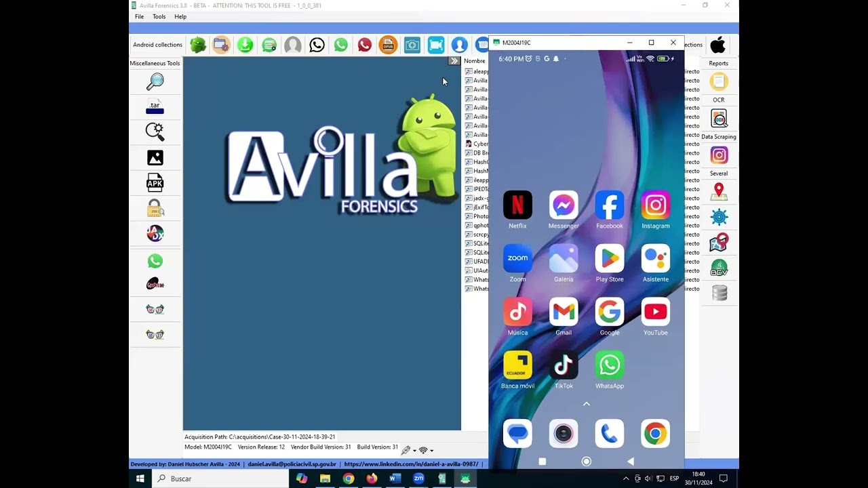Viewport: 868px width, 488px height.
Task: Launch the JADX tool icon
Action: (x=155, y=234)
